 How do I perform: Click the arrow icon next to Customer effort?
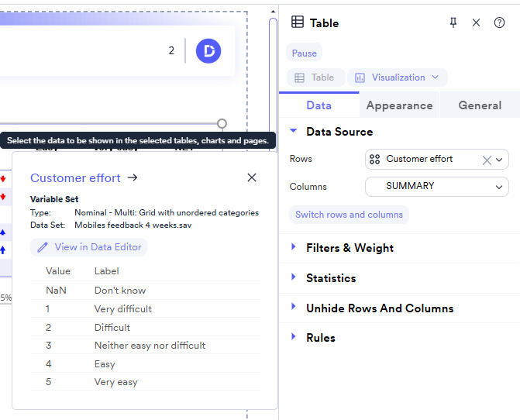point(133,177)
